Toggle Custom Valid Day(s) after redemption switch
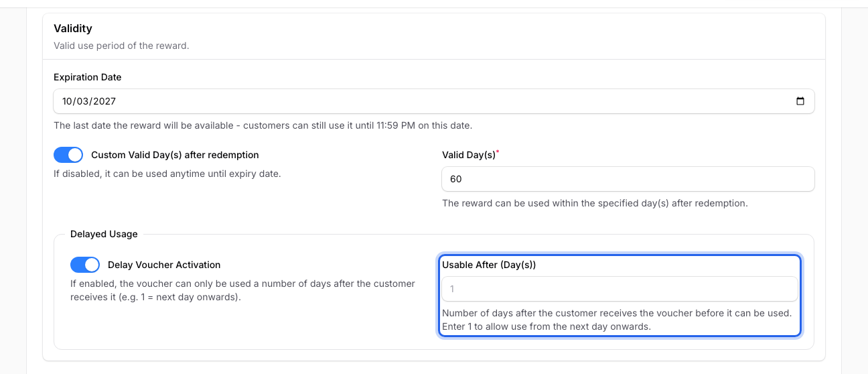Image resolution: width=868 pixels, height=374 pixels. 68,155
